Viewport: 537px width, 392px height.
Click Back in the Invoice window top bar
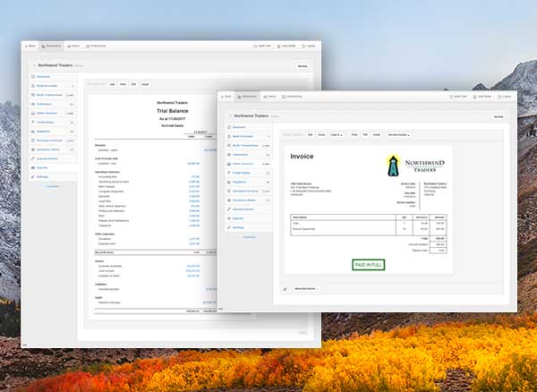(x=226, y=97)
